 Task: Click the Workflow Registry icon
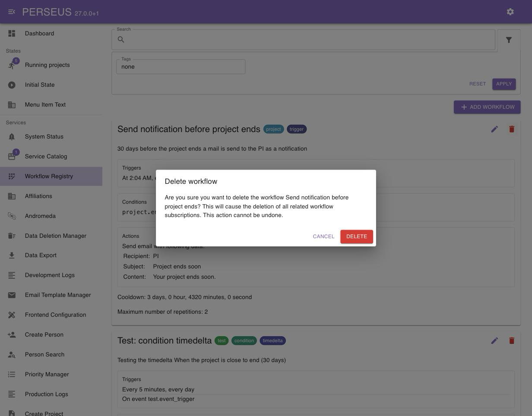(12, 176)
